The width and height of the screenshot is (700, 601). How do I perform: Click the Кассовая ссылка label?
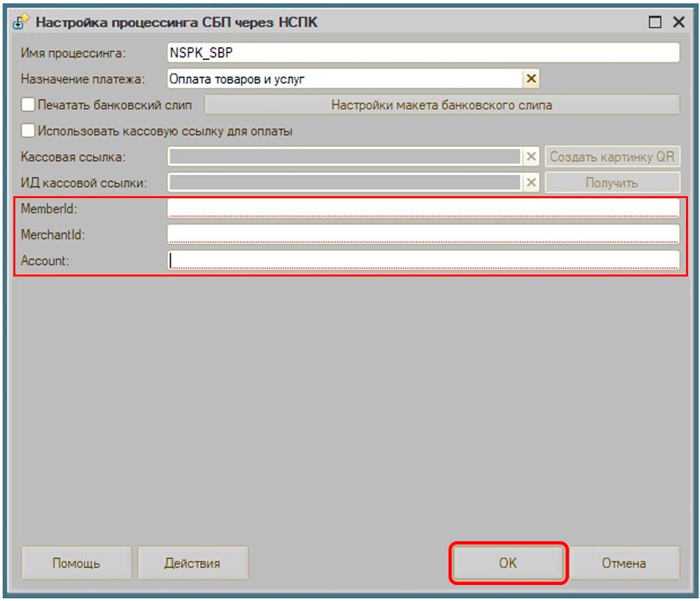(x=73, y=157)
